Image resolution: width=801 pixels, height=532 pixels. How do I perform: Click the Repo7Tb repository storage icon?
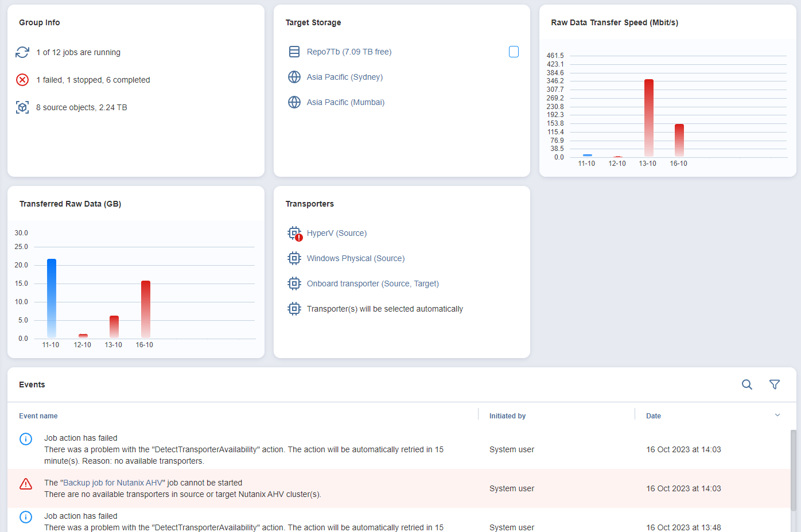pyautogui.click(x=294, y=52)
